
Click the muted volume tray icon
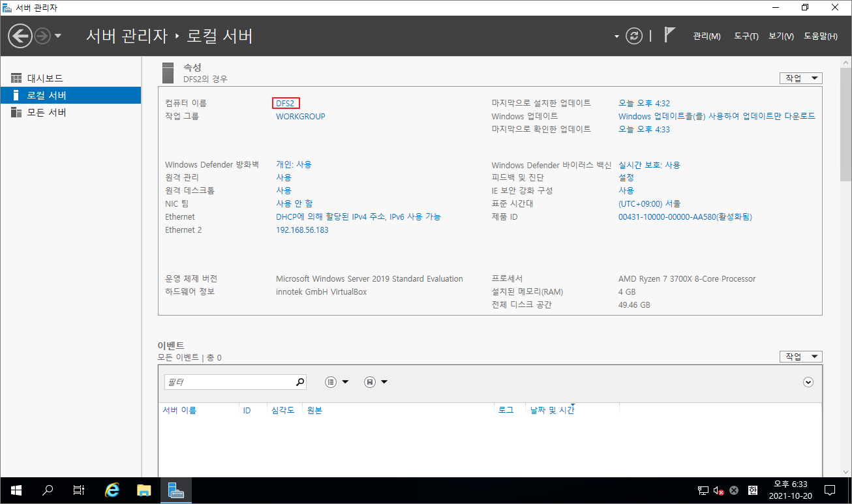coord(719,490)
